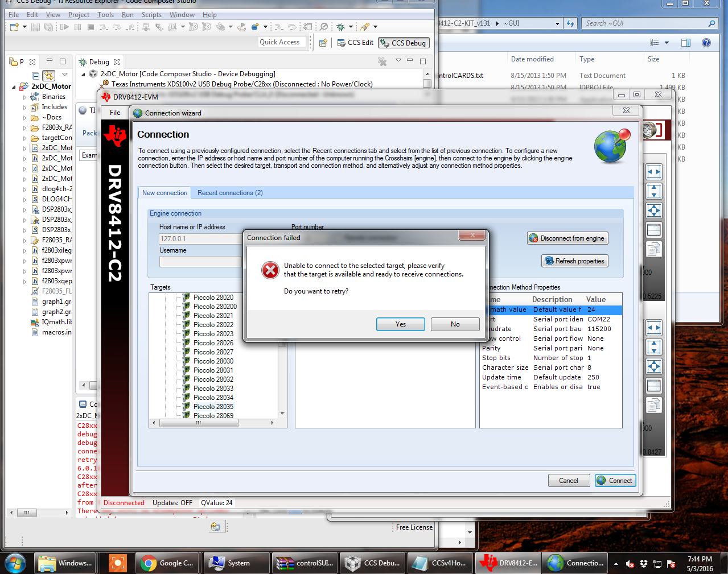Select the New connection tab

164,193
